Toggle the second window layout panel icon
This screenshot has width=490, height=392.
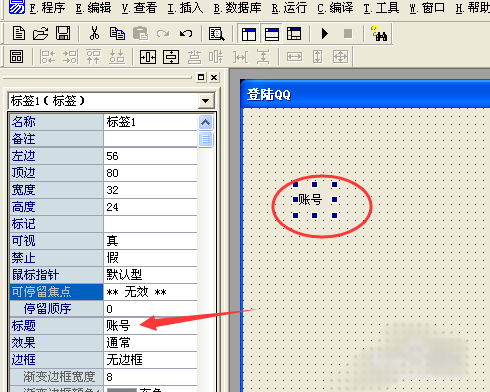tap(272, 34)
